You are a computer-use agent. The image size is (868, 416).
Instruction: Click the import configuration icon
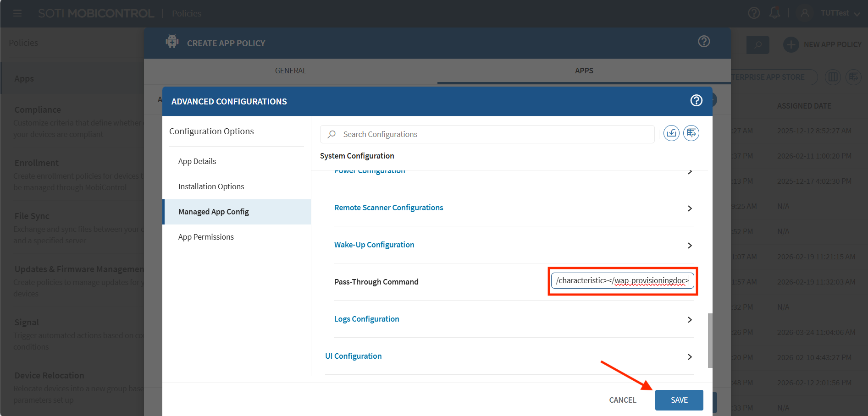click(671, 133)
